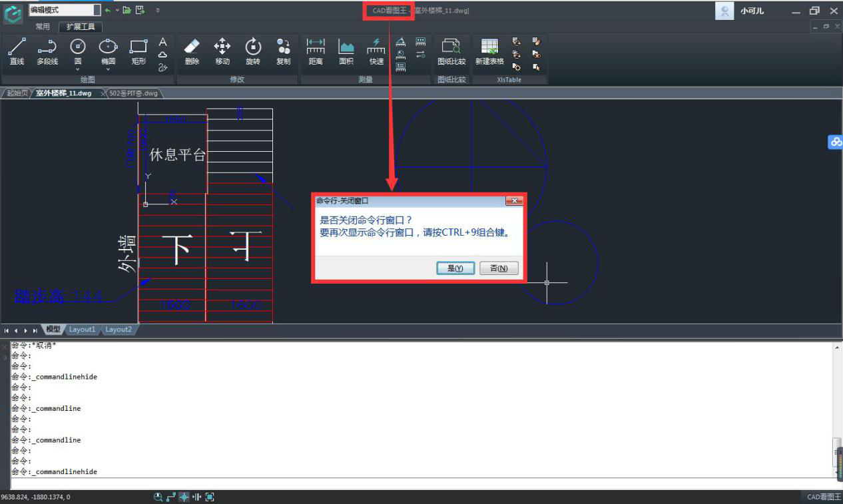Start the 距离 distance measurement
843x504 pixels.
click(316, 52)
